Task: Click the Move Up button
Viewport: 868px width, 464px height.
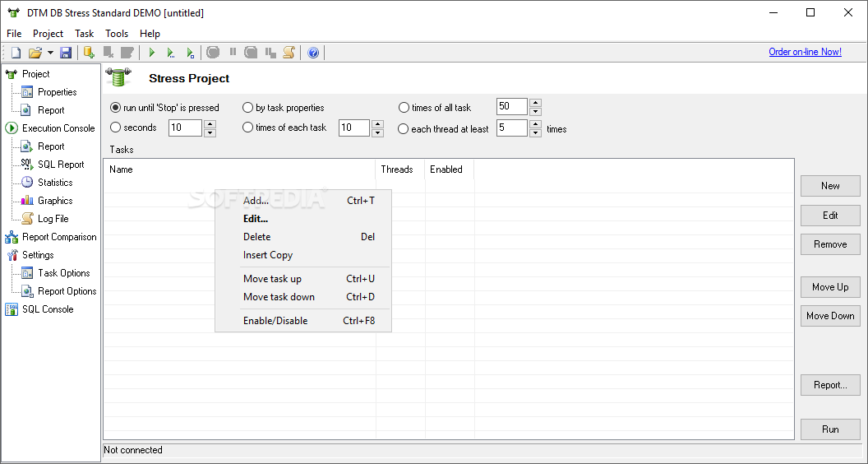Action: click(x=830, y=286)
